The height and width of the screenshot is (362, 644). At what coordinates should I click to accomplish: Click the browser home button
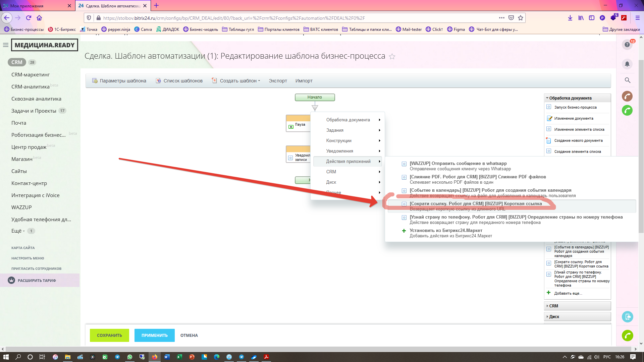39,18
